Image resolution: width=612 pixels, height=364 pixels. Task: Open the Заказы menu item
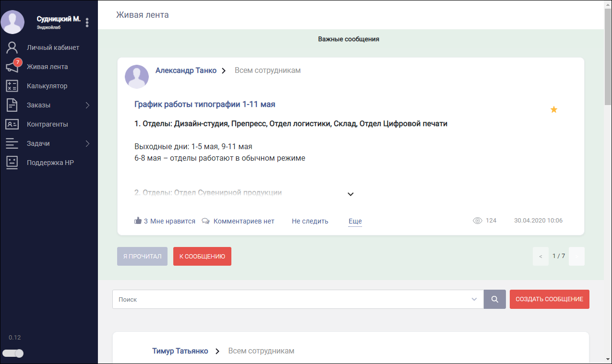point(38,105)
